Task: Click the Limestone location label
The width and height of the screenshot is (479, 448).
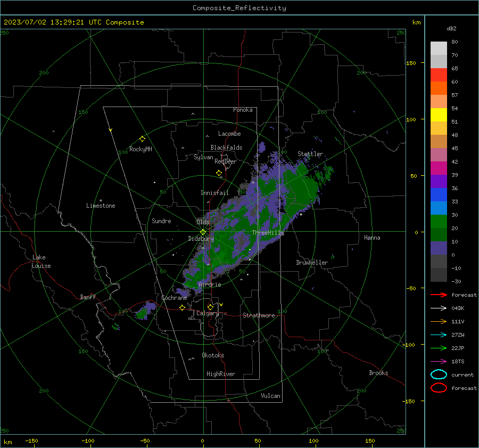Action: point(101,206)
